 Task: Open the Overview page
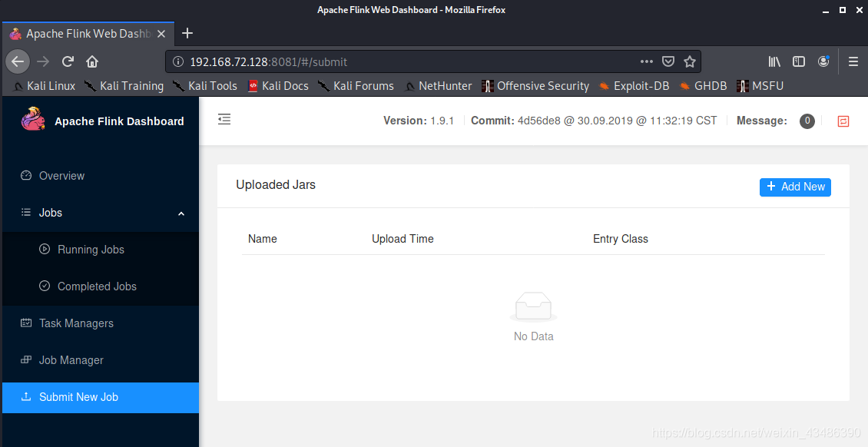pyautogui.click(x=100, y=176)
